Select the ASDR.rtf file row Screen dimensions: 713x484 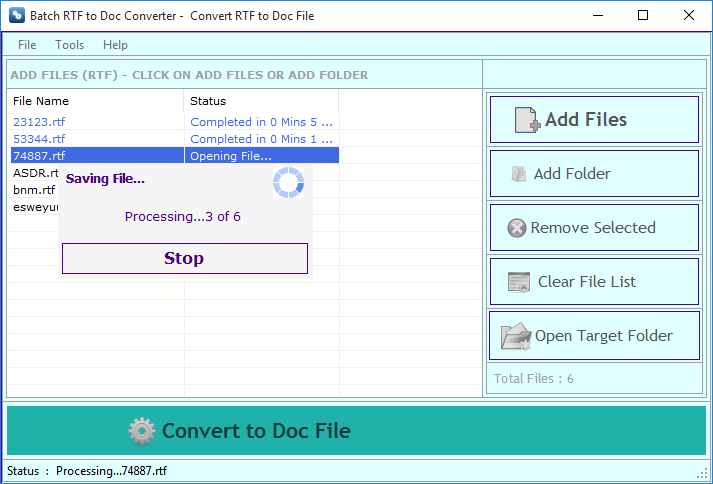[35, 173]
